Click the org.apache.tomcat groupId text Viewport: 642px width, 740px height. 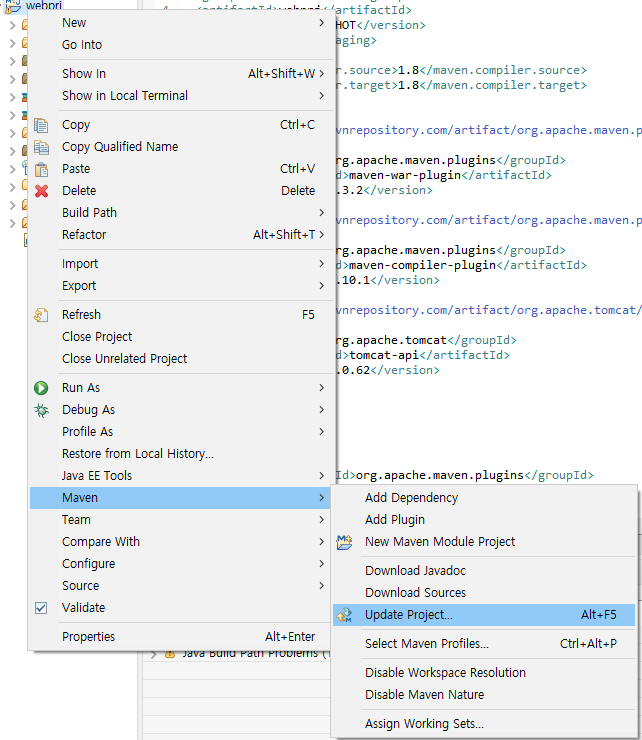pos(391,340)
